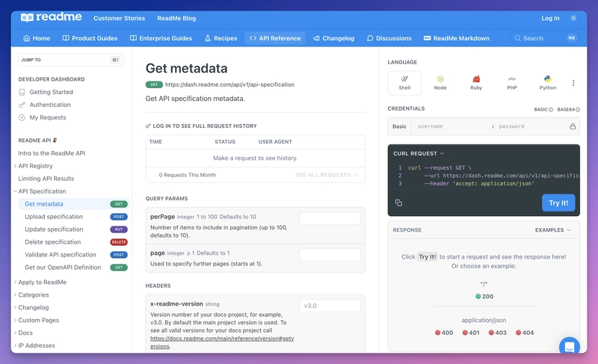Open Recipes tab
The width and height of the screenshot is (598, 364).
(x=221, y=38)
